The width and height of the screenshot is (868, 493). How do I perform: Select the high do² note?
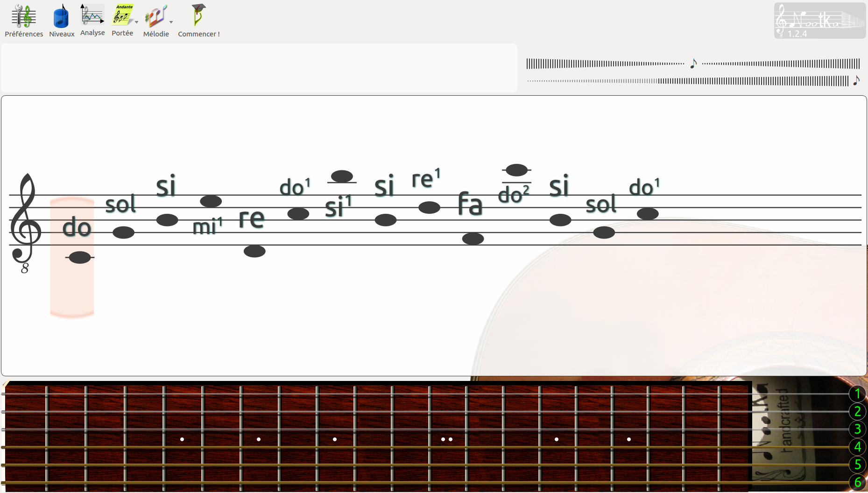516,170
